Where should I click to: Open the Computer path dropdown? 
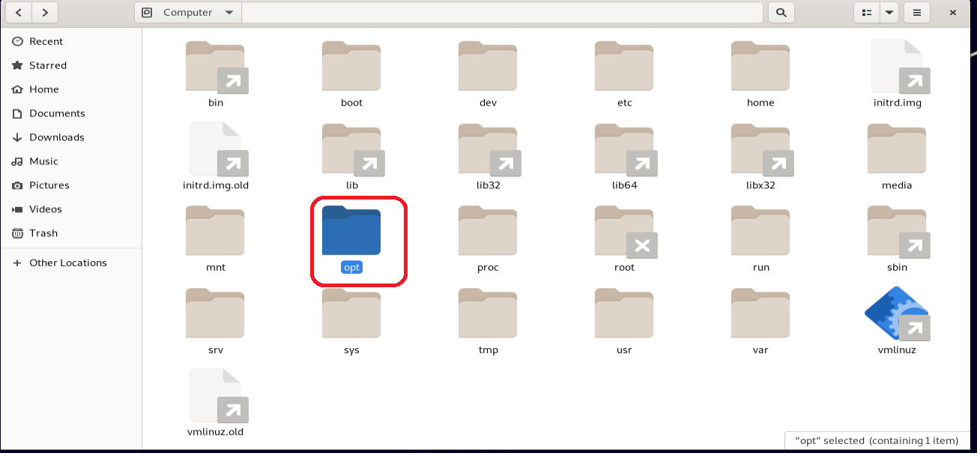point(187,12)
